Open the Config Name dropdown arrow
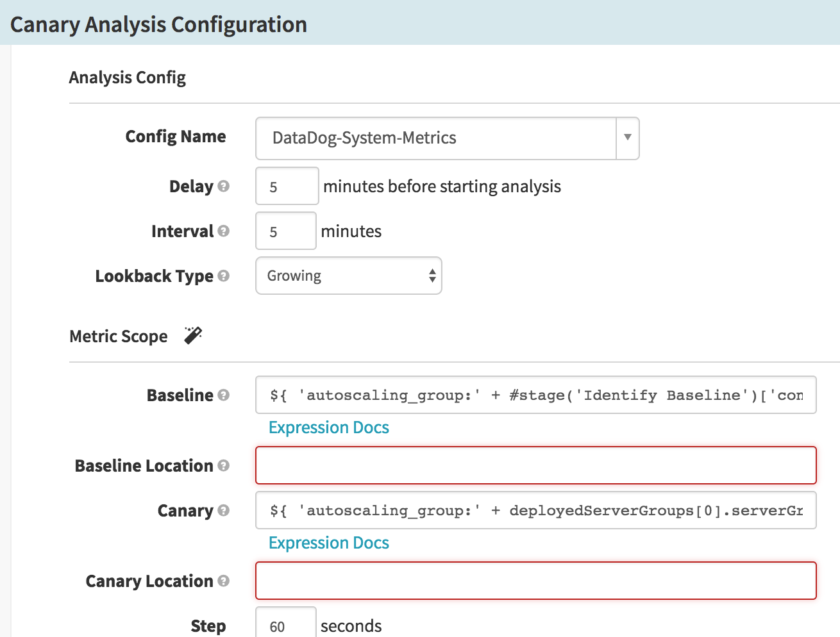This screenshot has height=637, width=840. pos(627,138)
